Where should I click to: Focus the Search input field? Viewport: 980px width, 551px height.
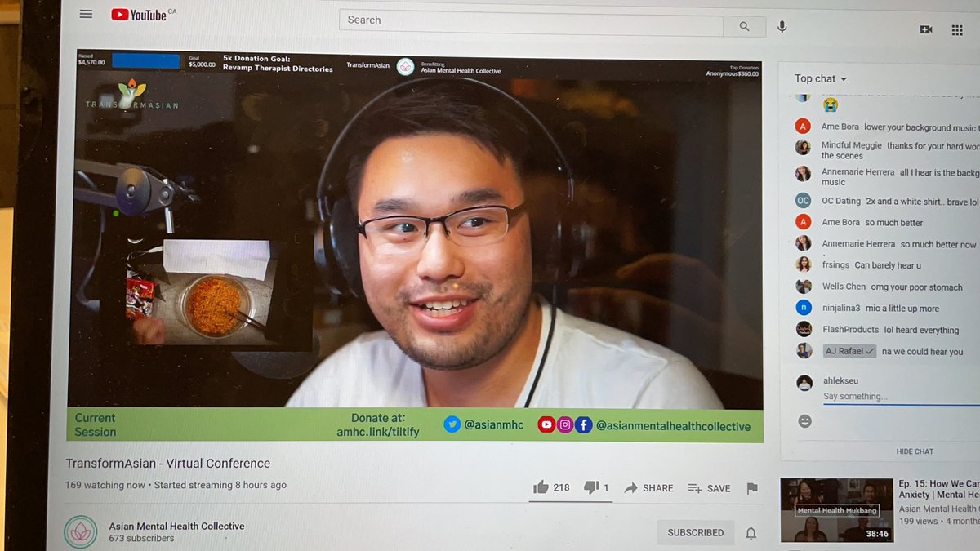532,22
